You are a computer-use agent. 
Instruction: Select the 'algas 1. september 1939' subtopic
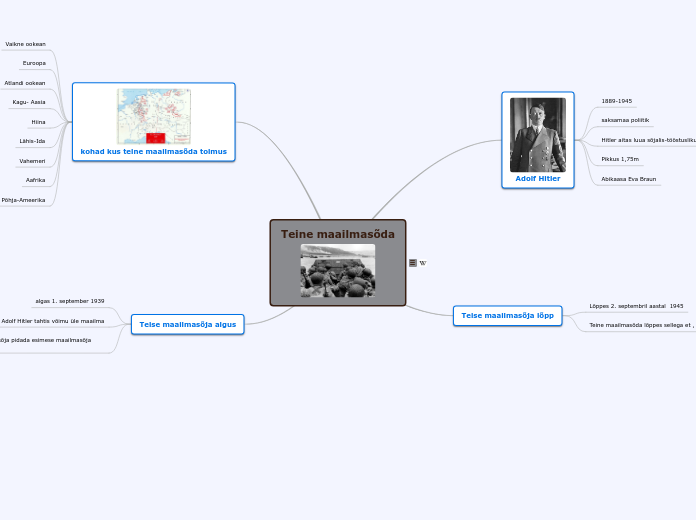pos(70,301)
